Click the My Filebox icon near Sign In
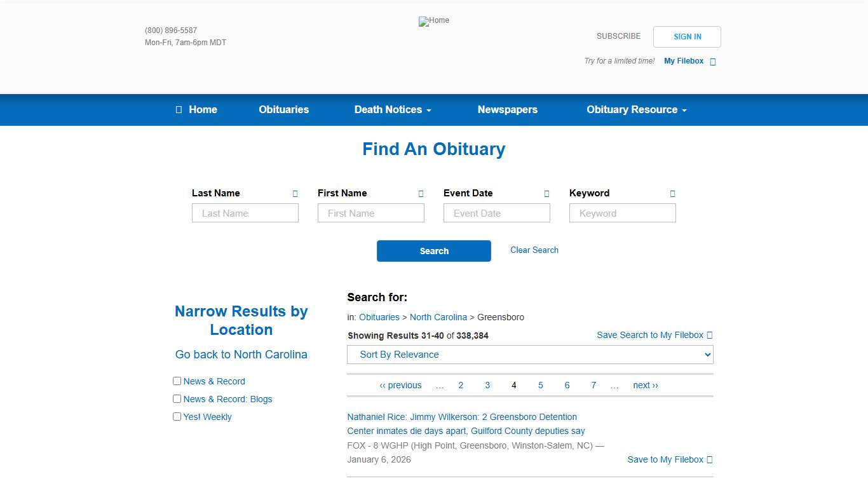 coord(712,61)
